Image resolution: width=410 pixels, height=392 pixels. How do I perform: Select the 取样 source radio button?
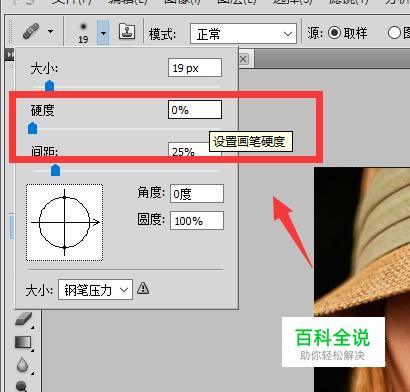(334, 33)
